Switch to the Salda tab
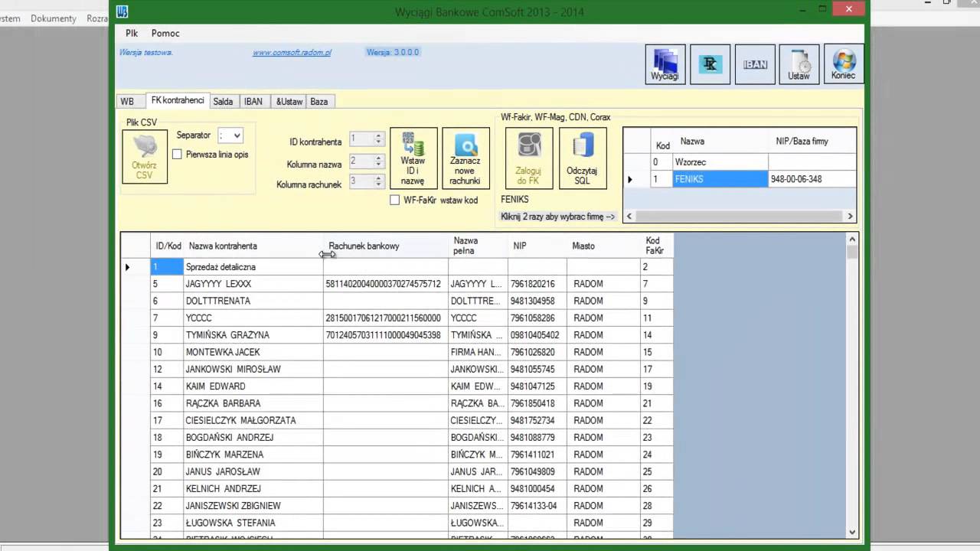Screen dimensions: 980x551 (x=223, y=102)
